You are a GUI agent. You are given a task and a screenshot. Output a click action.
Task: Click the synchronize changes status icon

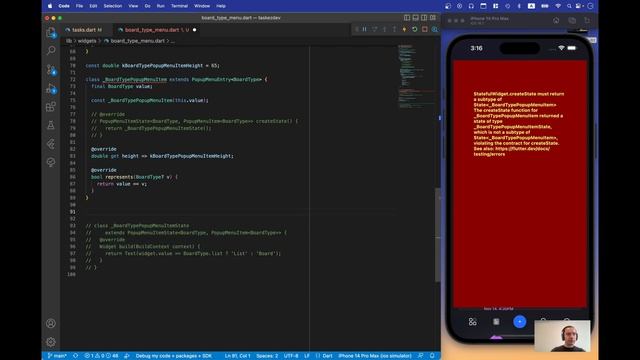[x=76, y=356]
